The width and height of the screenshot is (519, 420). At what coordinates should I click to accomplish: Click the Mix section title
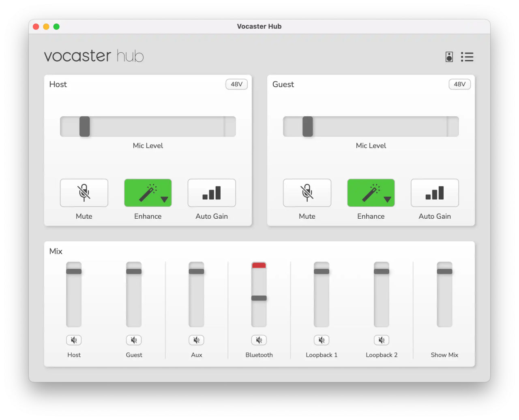pos(56,251)
